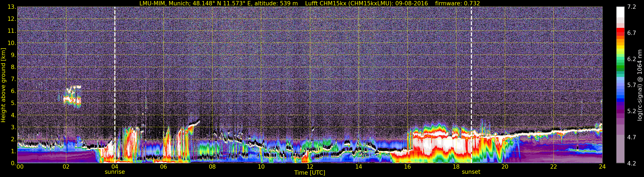Click the height tick label '2.'
The image size is (644, 177).
point(13,139)
